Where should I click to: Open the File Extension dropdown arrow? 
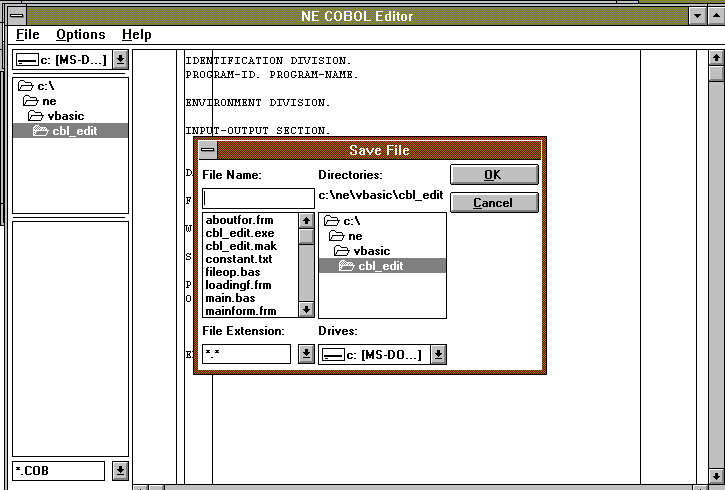305,354
